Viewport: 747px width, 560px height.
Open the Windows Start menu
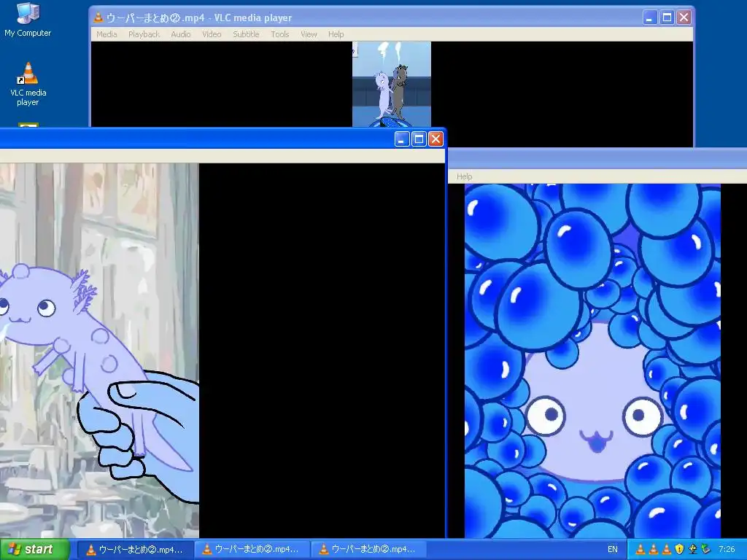(x=35, y=550)
